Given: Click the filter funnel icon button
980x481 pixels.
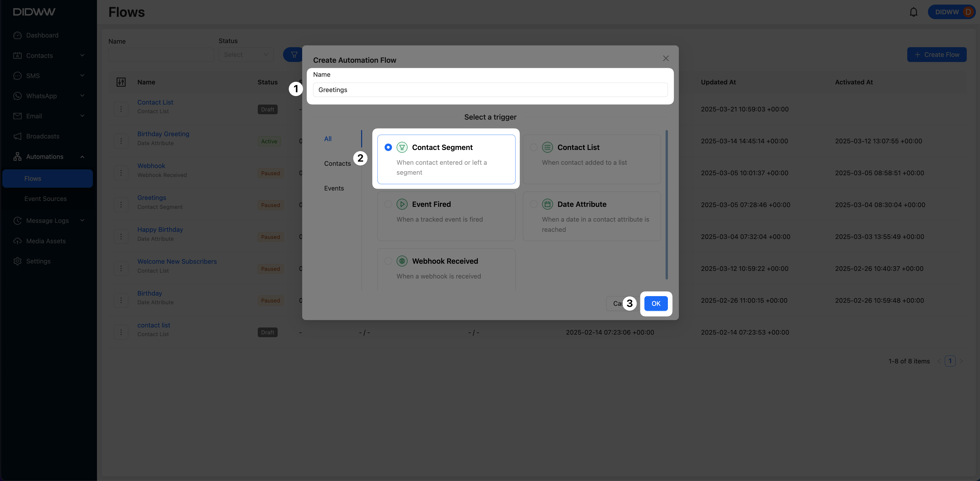Looking at the screenshot, I should tap(294, 55).
